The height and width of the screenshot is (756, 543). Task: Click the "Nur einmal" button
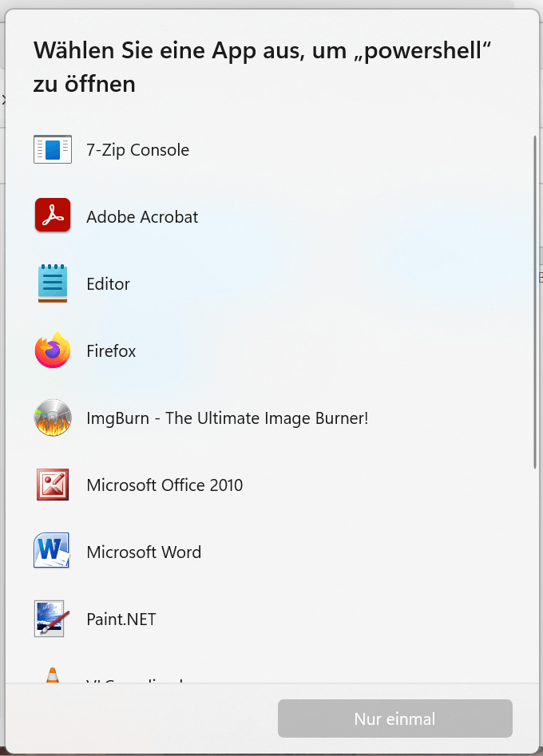click(395, 718)
